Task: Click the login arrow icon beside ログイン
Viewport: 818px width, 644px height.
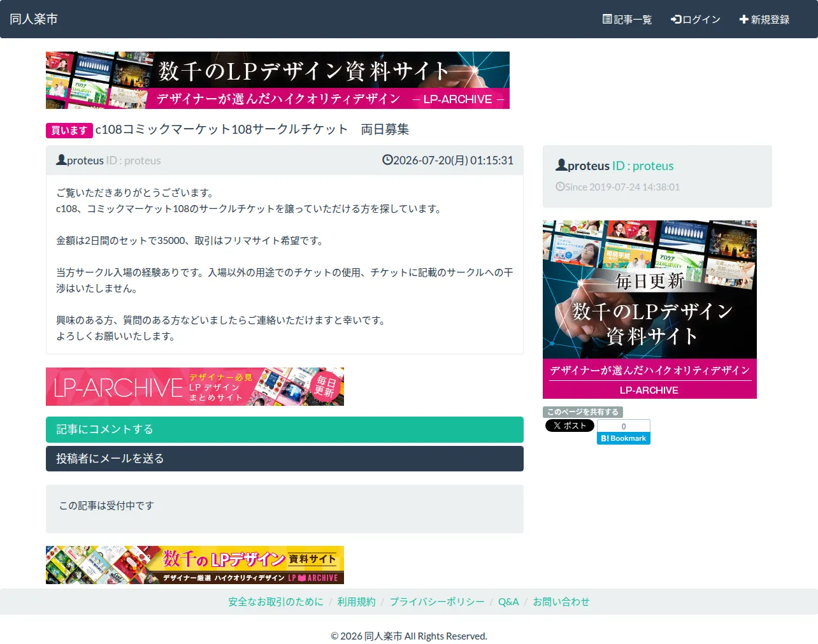Action: pyautogui.click(x=676, y=19)
